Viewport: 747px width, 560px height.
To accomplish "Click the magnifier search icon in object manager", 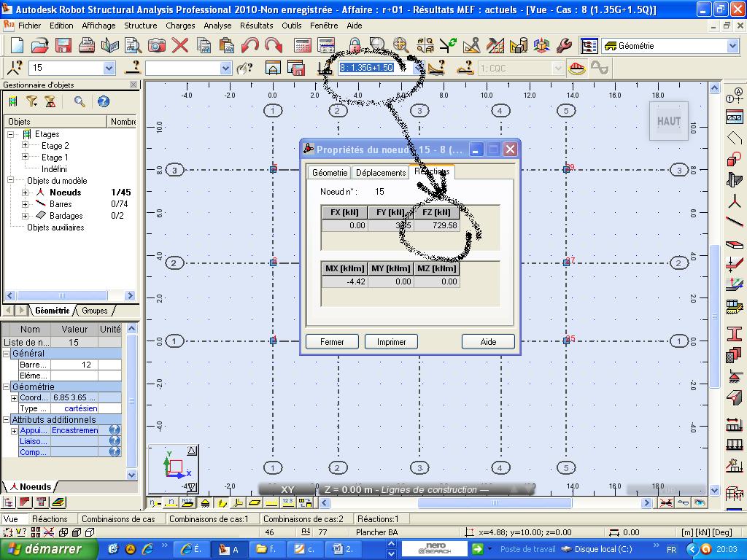I will pos(80,101).
